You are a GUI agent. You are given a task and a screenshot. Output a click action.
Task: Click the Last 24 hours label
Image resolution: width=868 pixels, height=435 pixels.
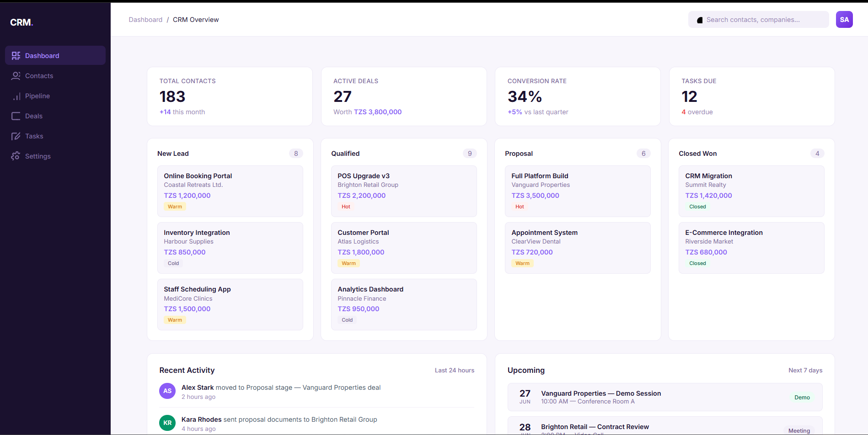pyautogui.click(x=455, y=371)
